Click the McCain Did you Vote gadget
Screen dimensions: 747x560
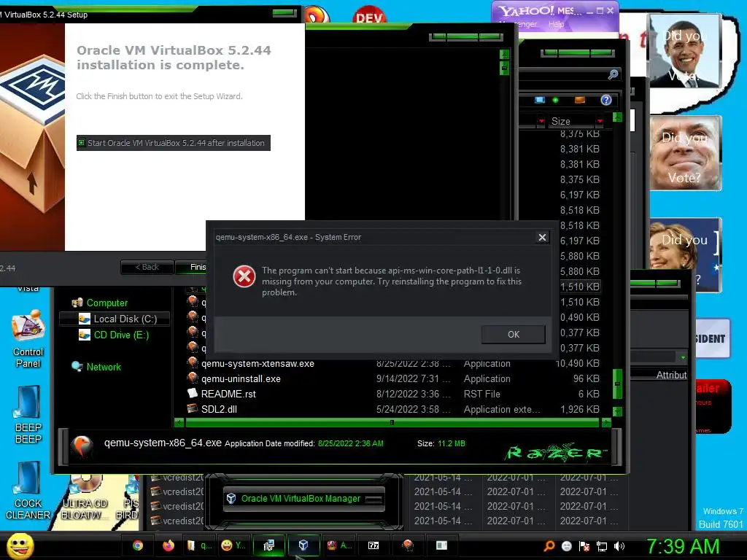coord(685,153)
